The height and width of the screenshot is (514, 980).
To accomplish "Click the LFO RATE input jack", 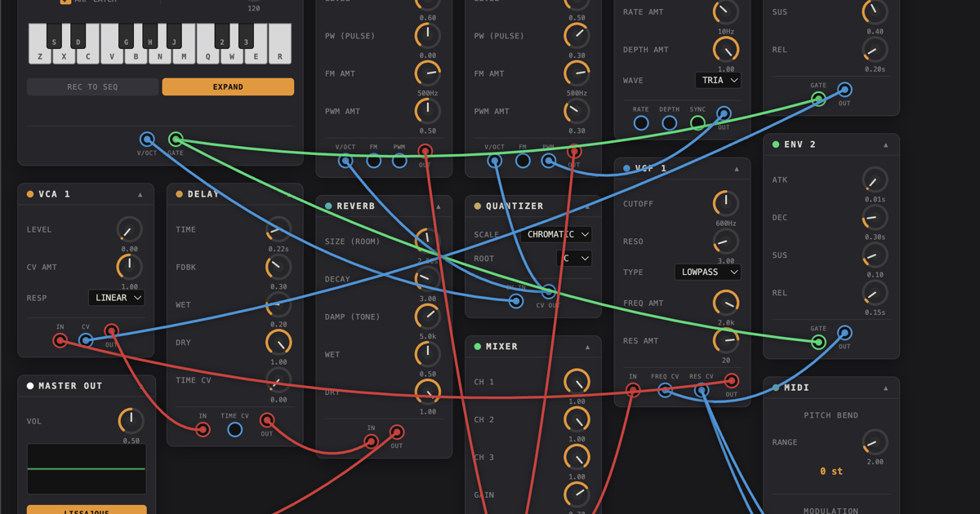I will tap(641, 123).
